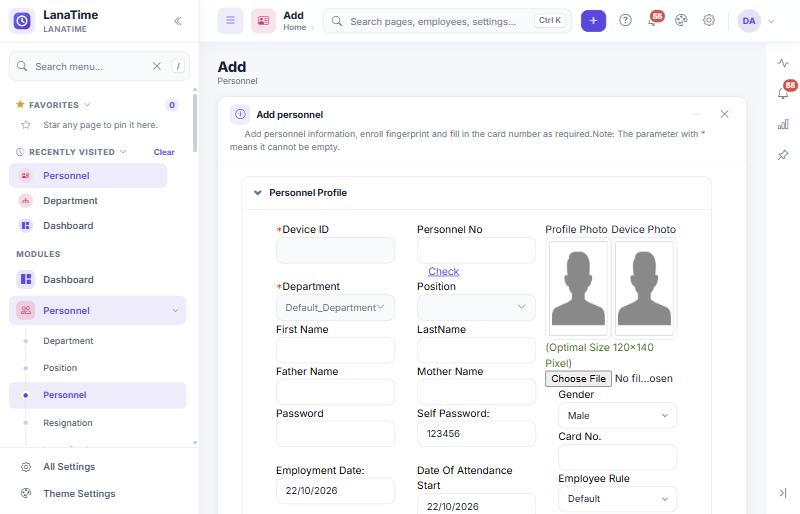Click the pin icon in right rail
This screenshot has width=800, height=514.
783,155
